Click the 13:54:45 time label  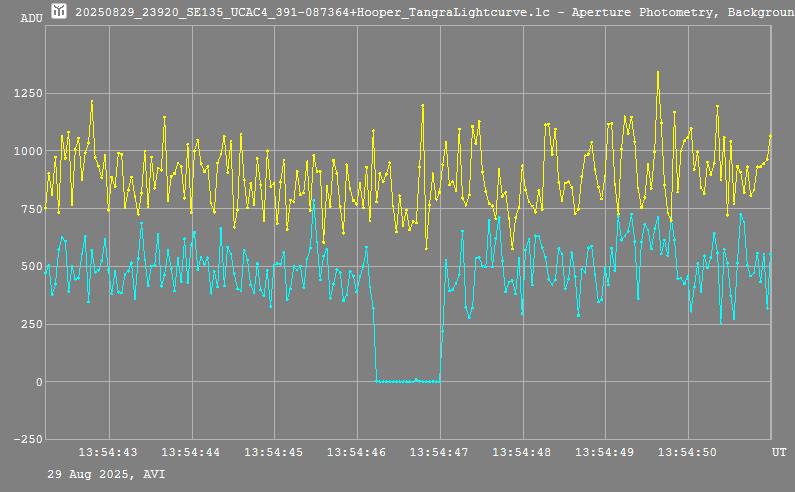pos(274,453)
